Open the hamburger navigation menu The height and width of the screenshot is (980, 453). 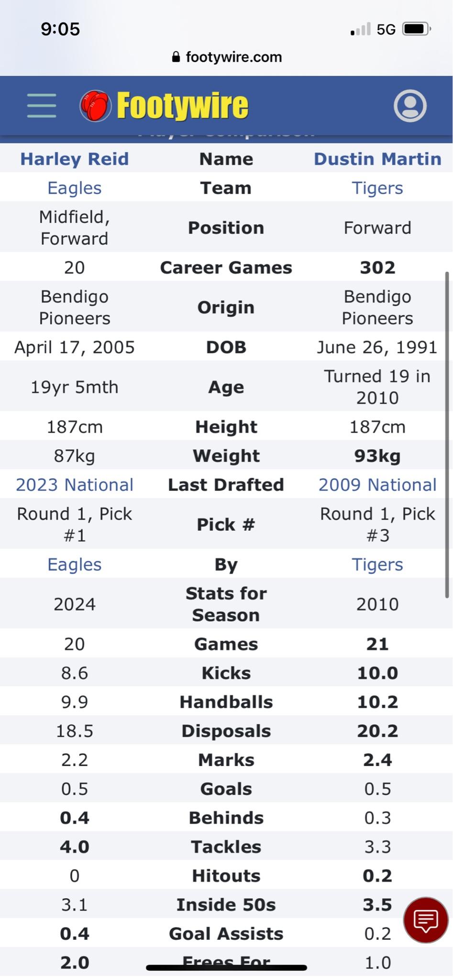click(42, 106)
